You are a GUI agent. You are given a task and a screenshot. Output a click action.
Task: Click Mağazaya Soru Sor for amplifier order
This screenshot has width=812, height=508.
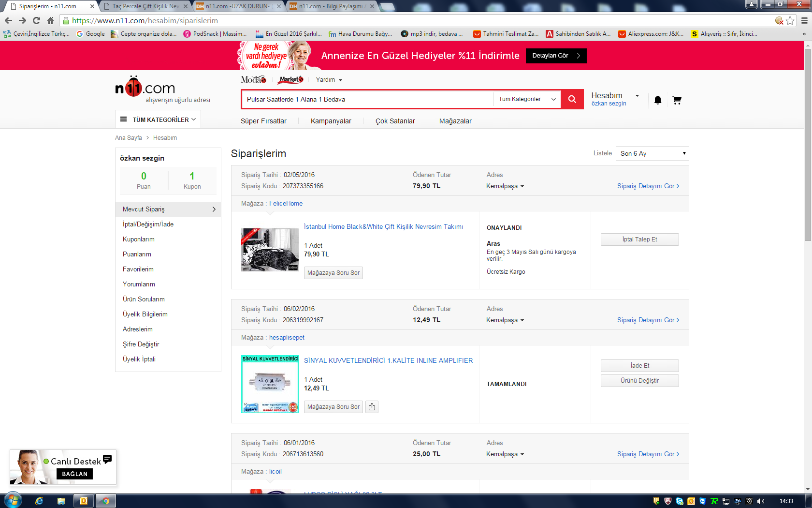pos(333,407)
